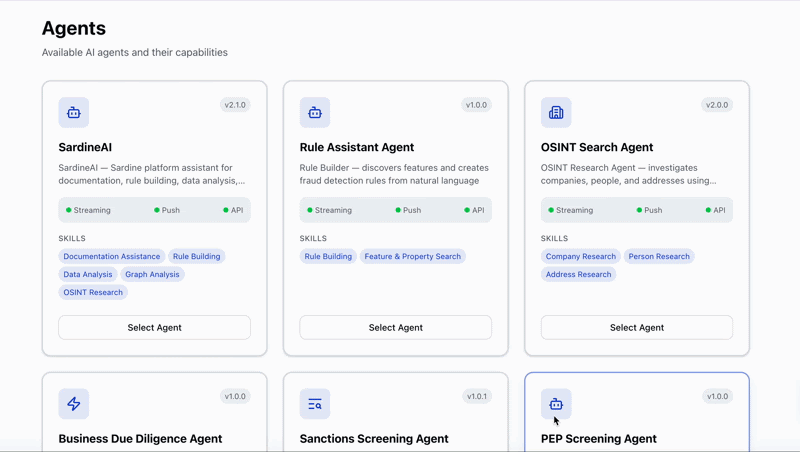Screen dimensions: 800x452
Task: Click the v2.0.0 version badge on OSINT
Action: tap(717, 105)
